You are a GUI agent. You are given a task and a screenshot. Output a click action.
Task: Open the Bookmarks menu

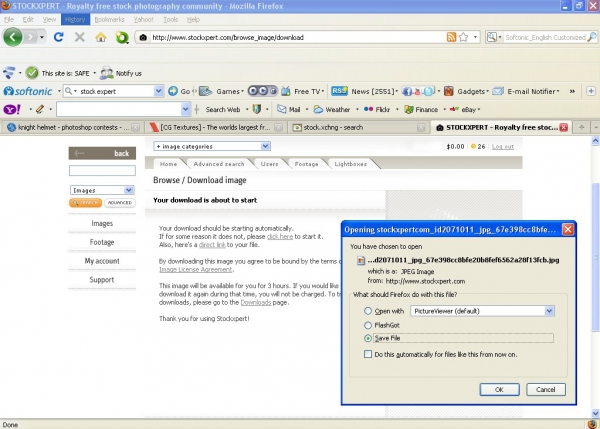109,19
